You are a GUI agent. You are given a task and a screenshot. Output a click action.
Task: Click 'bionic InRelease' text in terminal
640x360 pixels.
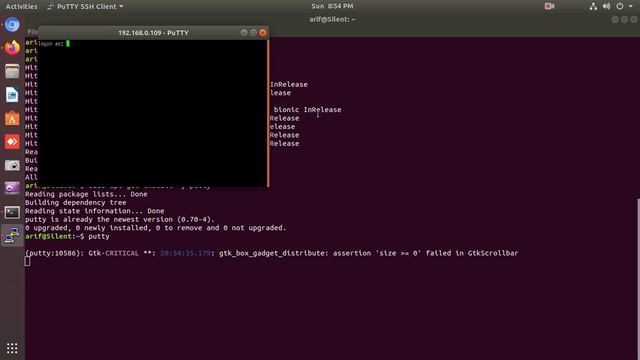[307, 109]
